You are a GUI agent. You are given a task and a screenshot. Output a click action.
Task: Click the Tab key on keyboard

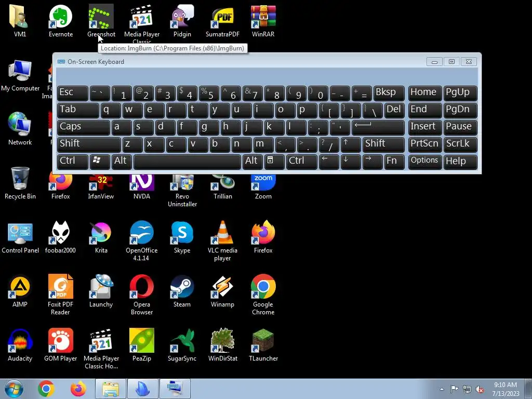78,110
